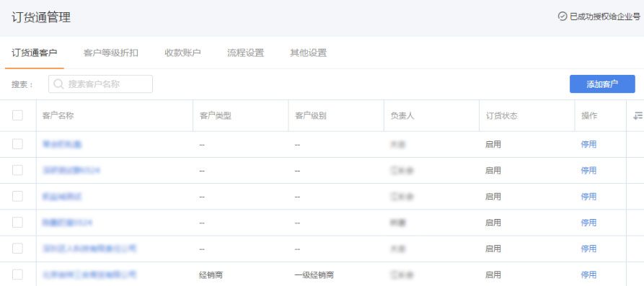The width and height of the screenshot is (644, 286).
Task: Click the 经销商 customer type cell
Action: point(211,275)
